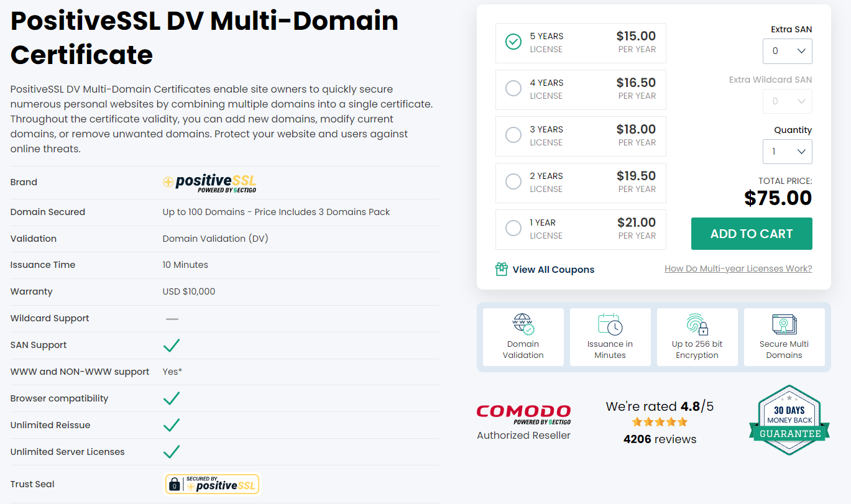Open the Quantity dropdown

[x=788, y=152]
